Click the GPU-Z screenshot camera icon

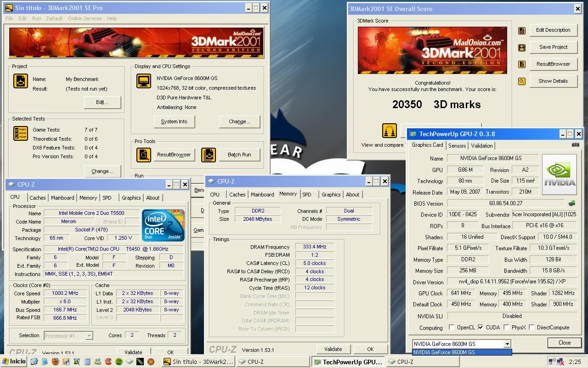click(x=575, y=145)
